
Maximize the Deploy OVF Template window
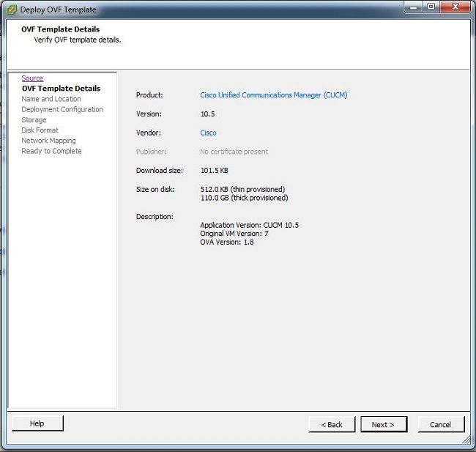click(431, 7)
